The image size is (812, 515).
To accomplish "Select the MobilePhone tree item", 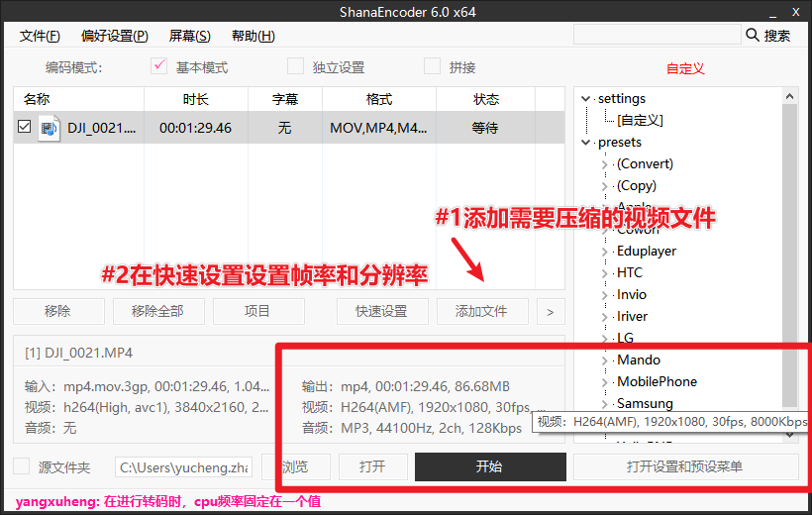I will (657, 382).
